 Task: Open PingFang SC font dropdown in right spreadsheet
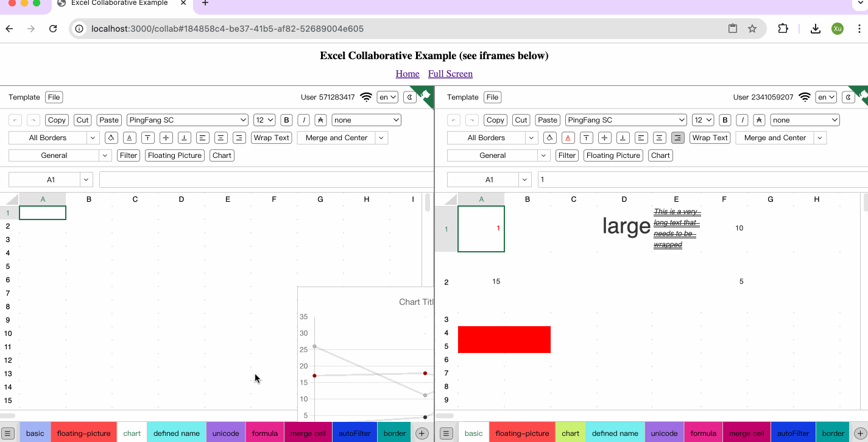point(626,120)
